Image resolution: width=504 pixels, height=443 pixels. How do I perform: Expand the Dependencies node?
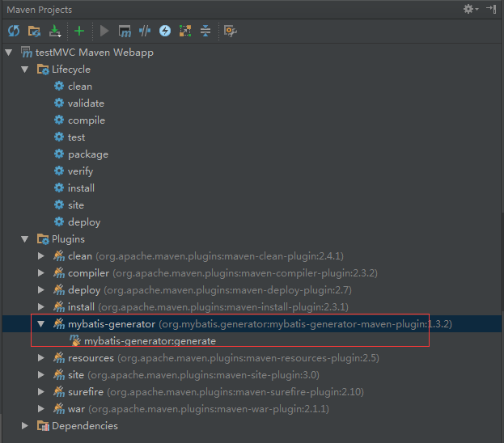[25, 426]
